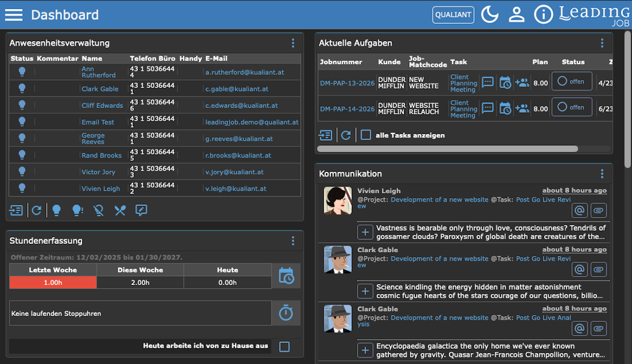Open the calendar-clock booking icon for DM-PAP-14-2026

click(x=505, y=107)
